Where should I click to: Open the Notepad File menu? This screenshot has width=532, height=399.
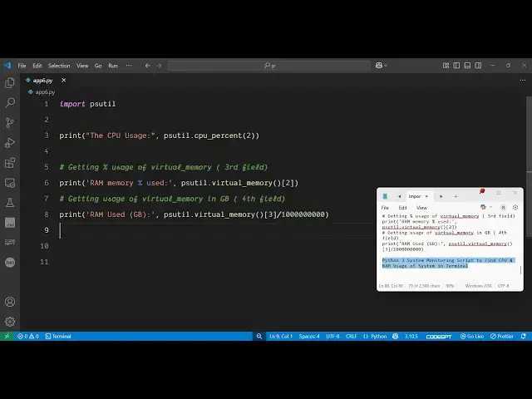tap(385, 208)
